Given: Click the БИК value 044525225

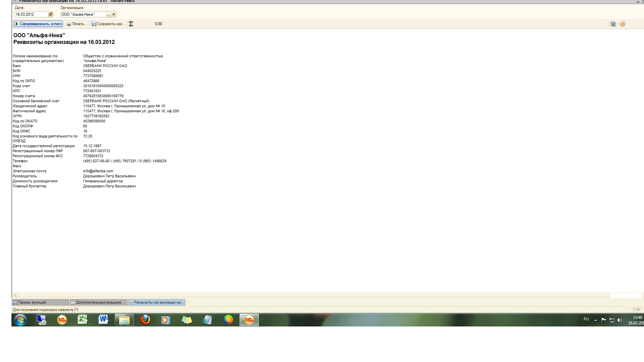Looking at the screenshot, I should coord(92,71).
